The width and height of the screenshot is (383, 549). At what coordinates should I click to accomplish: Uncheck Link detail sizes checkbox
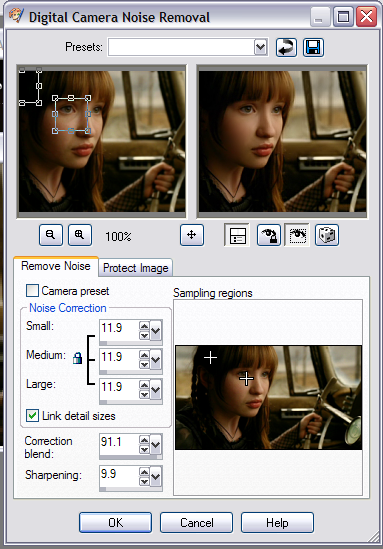(x=33, y=416)
